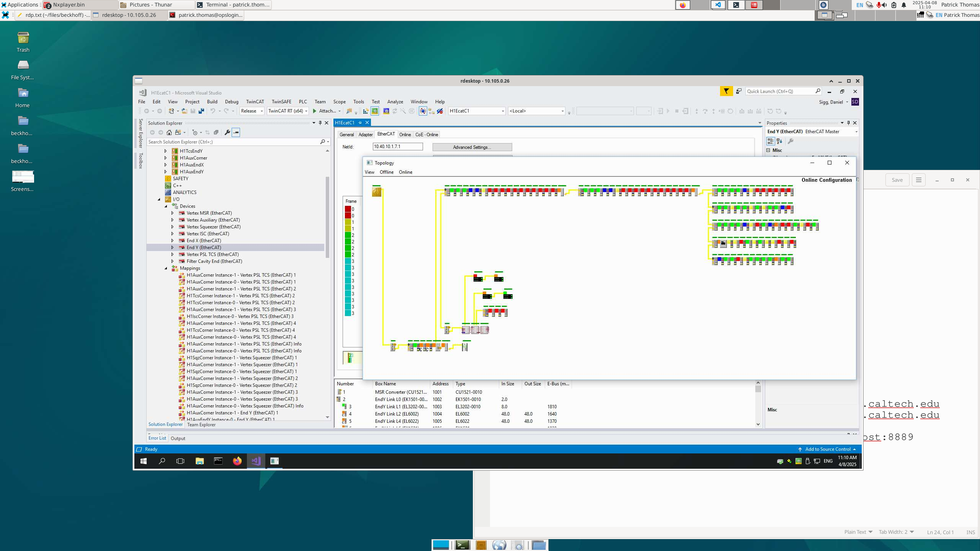The height and width of the screenshot is (551, 980).
Task: Select Alphabetical sort in Properties panel
Action: [x=779, y=141]
